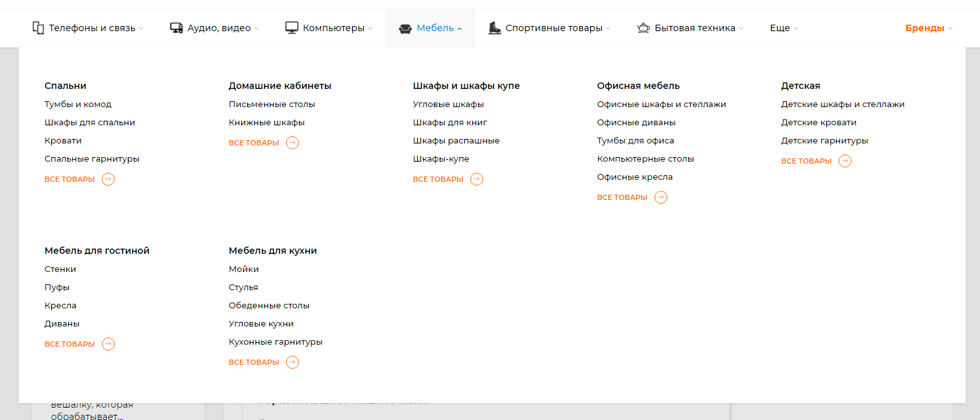Click the monitor icon for Компьютеры
The image size is (980, 420).
tap(292, 28)
